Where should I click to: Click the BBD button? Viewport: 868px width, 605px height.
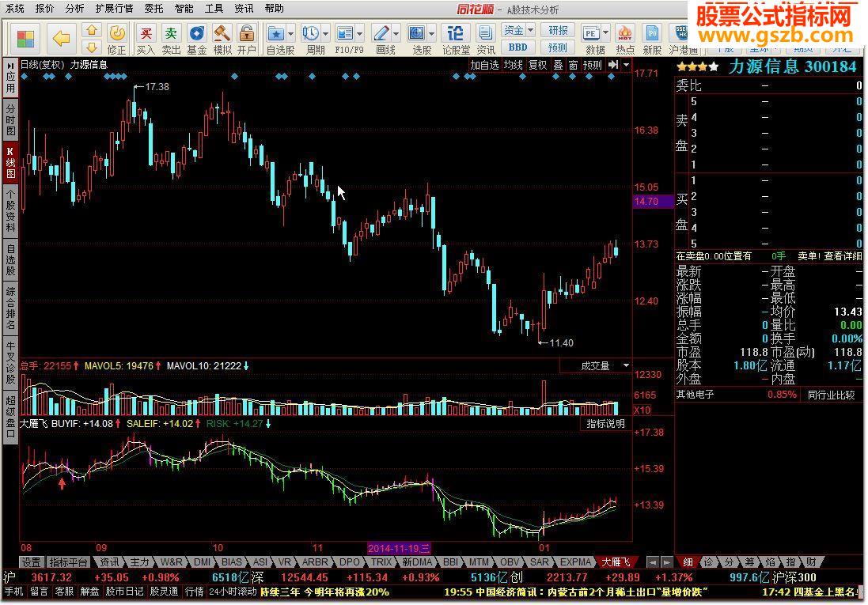click(x=517, y=47)
